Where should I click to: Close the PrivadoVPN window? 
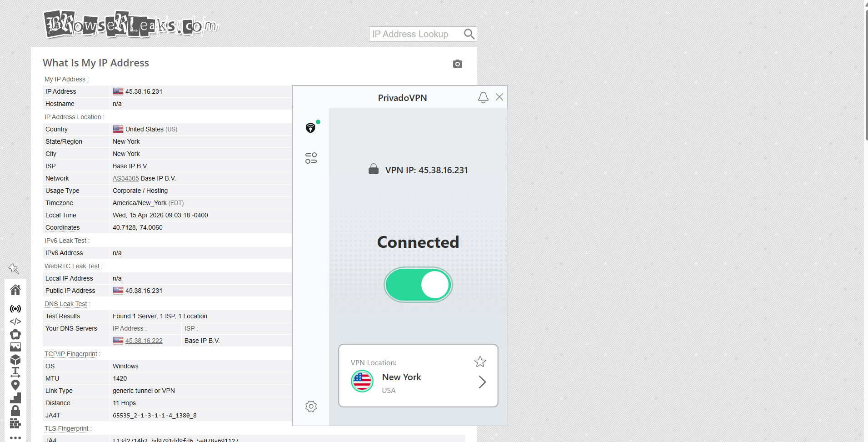pyautogui.click(x=499, y=97)
